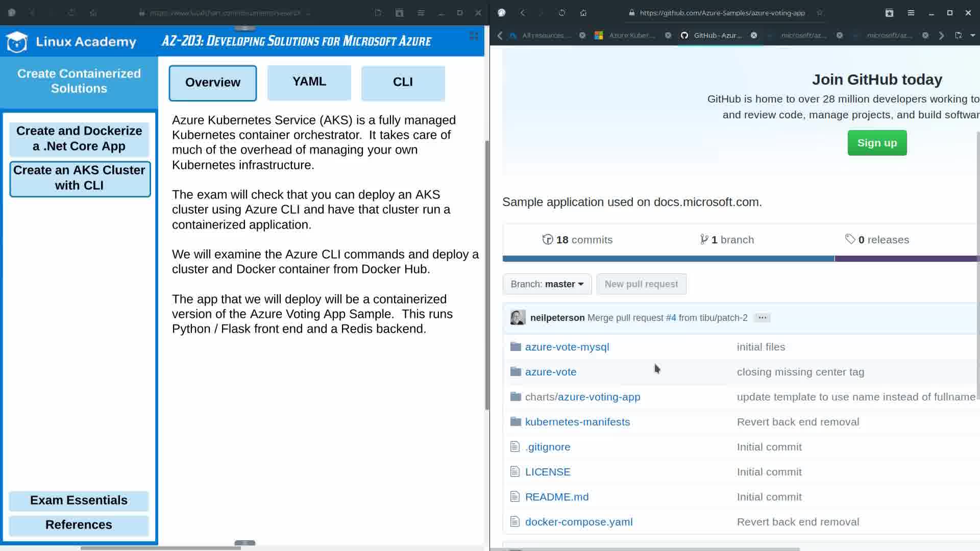The height and width of the screenshot is (551, 980).
Task: Bookmark the azure-voting-app page with star
Action: click(x=820, y=13)
